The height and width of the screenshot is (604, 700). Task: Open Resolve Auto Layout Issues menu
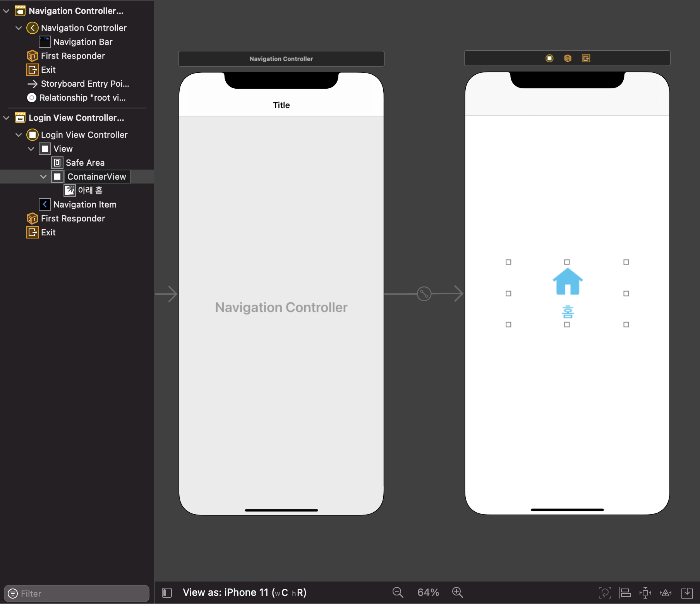tap(666, 592)
